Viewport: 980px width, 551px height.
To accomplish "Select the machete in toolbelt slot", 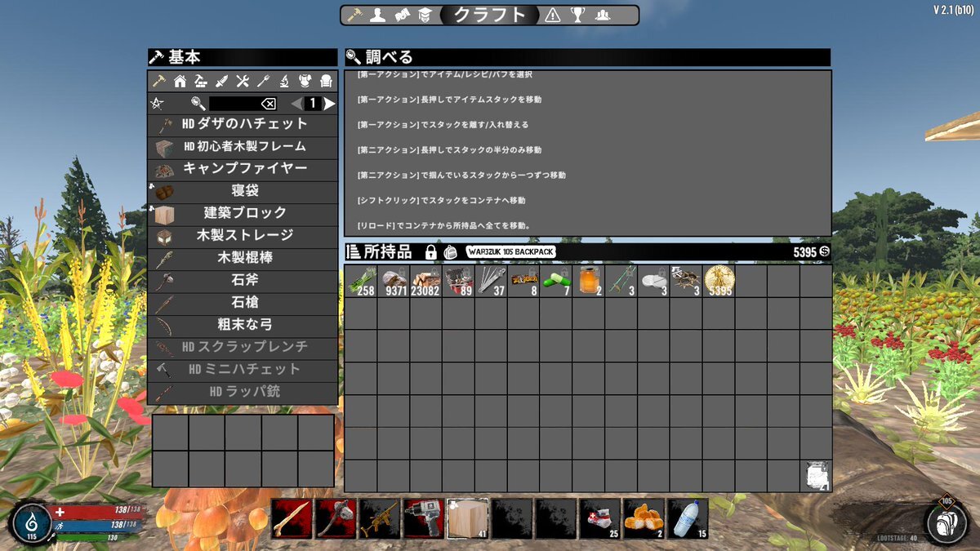I will [292, 518].
